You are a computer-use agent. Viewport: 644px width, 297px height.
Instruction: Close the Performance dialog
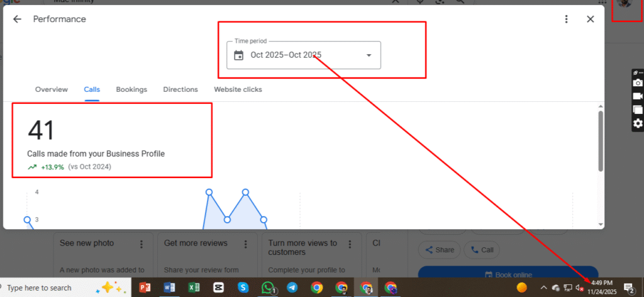click(x=590, y=20)
